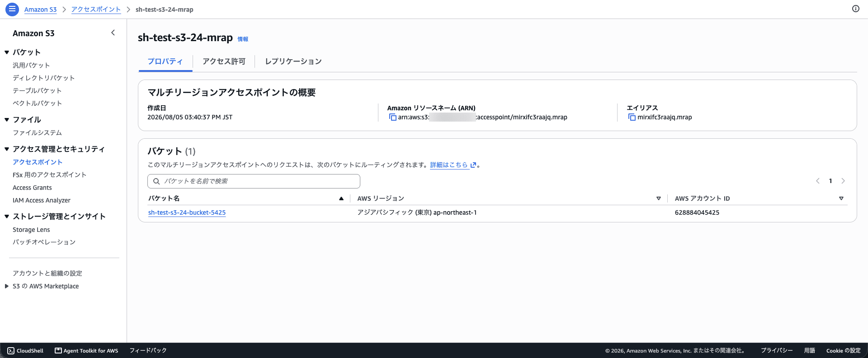
Task: Open the 詳細はこちら external link
Action: coord(453,165)
